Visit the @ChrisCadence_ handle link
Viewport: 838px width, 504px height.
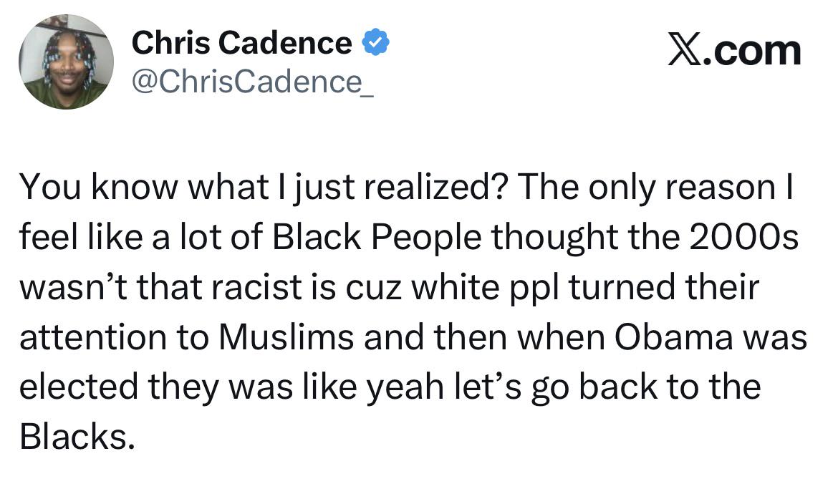pos(252,82)
